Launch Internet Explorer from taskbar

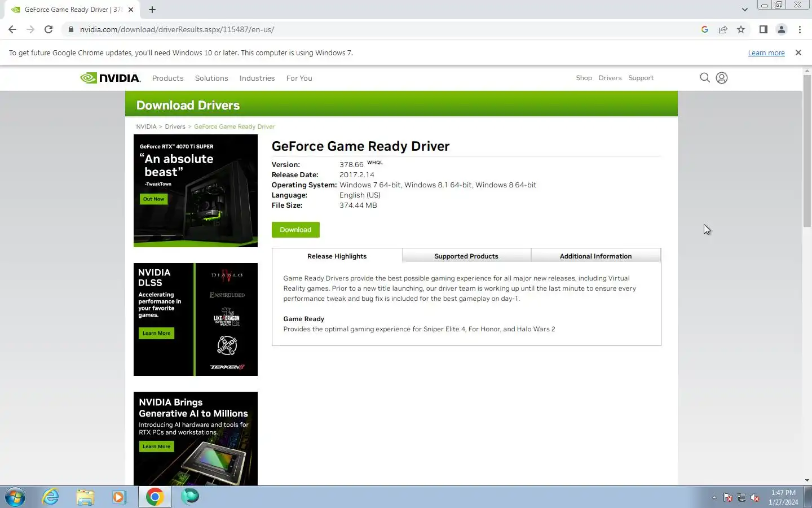point(51,497)
